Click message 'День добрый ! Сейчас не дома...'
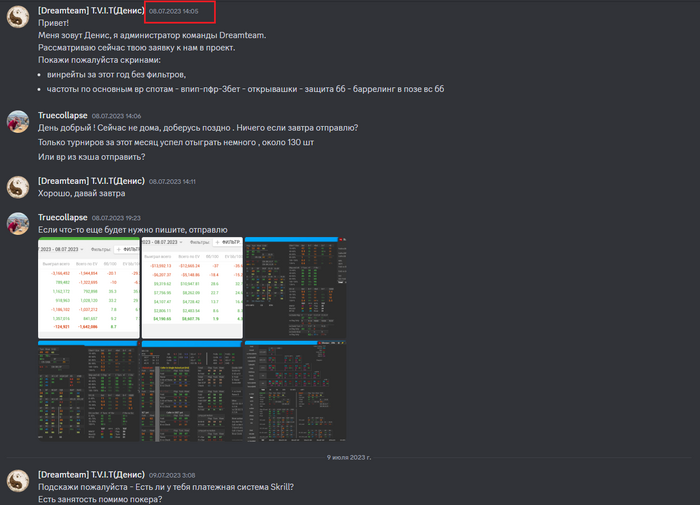The height and width of the screenshot is (505, 700). tap(198, 128)
